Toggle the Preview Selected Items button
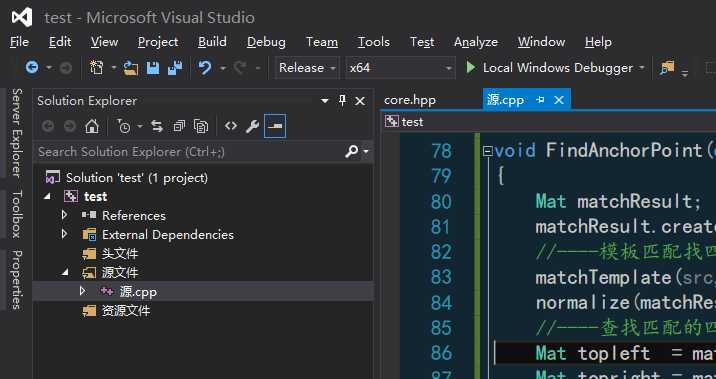This screenshot has width=716, height=379. 275,126
